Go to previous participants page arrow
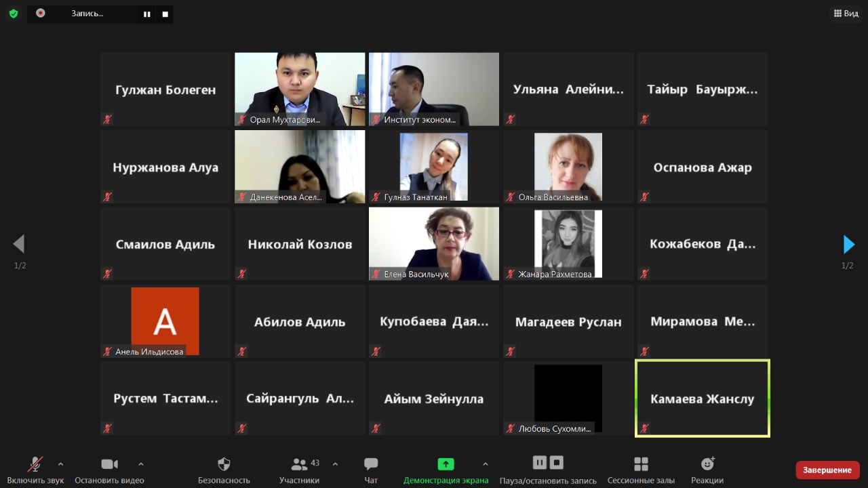The height and width of the screenshot is (488, 868). (19, 244)
